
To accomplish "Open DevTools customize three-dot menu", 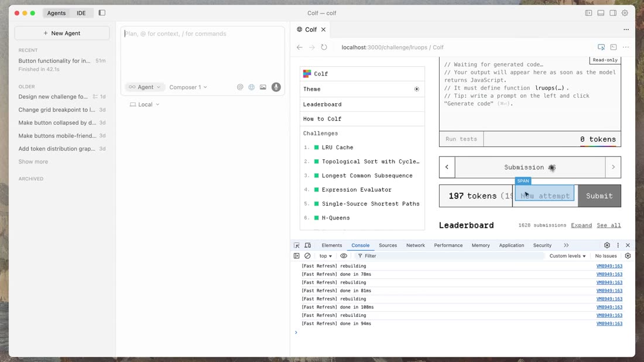I will tap(618, 245).
